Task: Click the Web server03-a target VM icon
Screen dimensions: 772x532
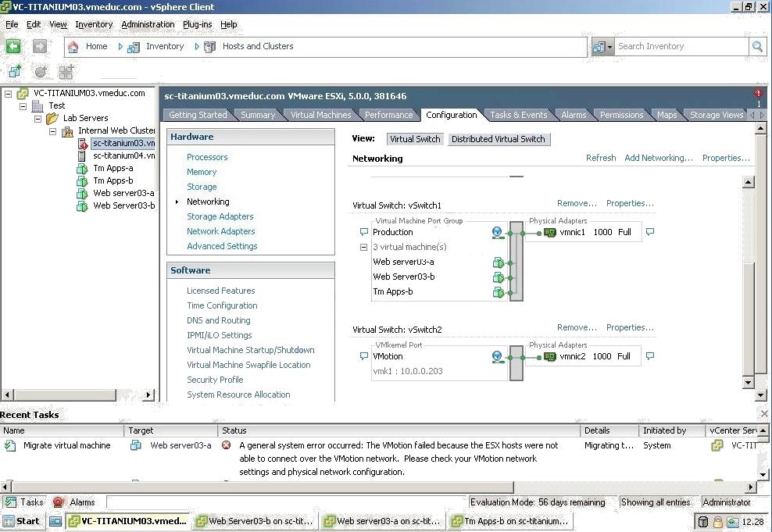Action: point(136,445)
